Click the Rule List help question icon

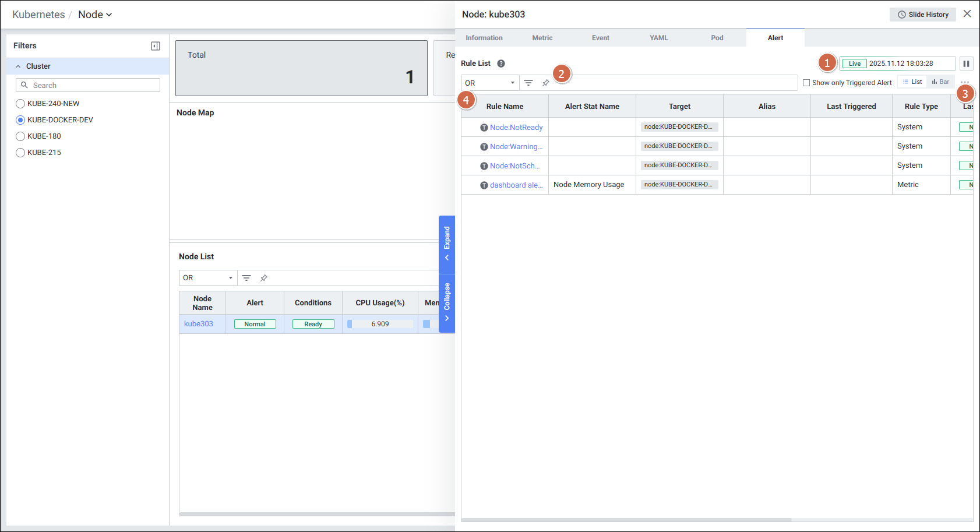click(x=501, y=64)
